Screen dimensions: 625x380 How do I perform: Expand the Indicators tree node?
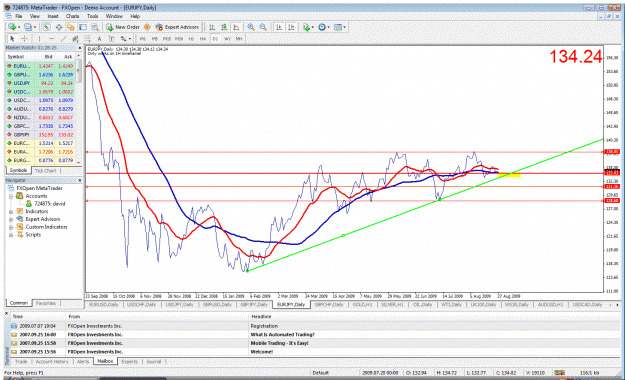coord(11,212)
